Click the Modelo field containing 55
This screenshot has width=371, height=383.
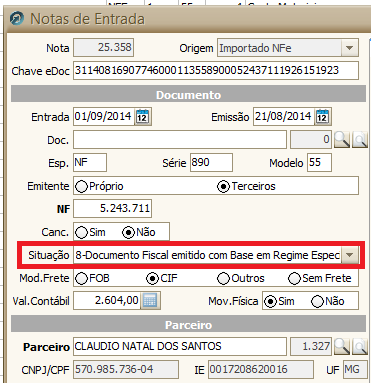pos(319,163)
